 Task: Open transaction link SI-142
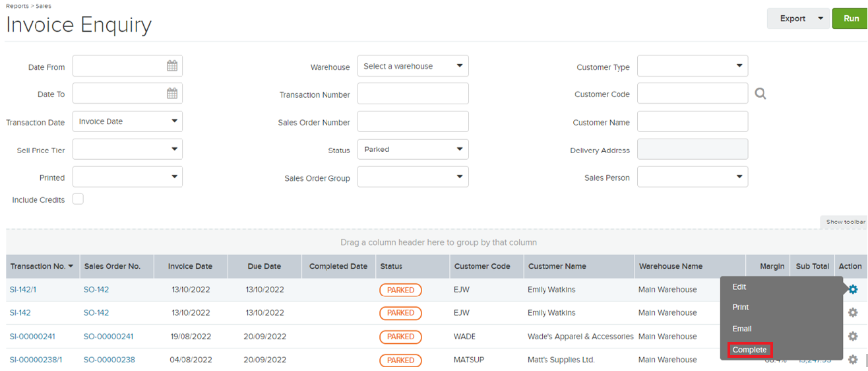coord(20,313)
